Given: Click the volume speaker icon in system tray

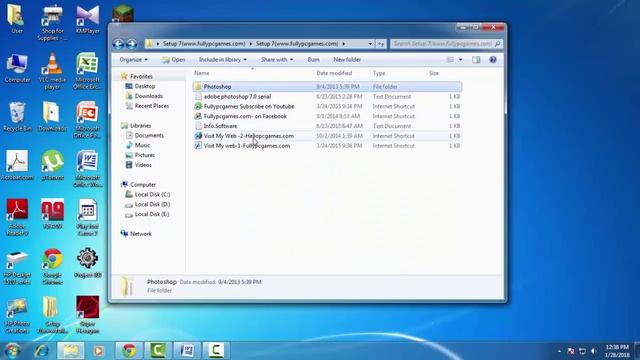Looking at the screenshot, I should (x=593, y=351).
